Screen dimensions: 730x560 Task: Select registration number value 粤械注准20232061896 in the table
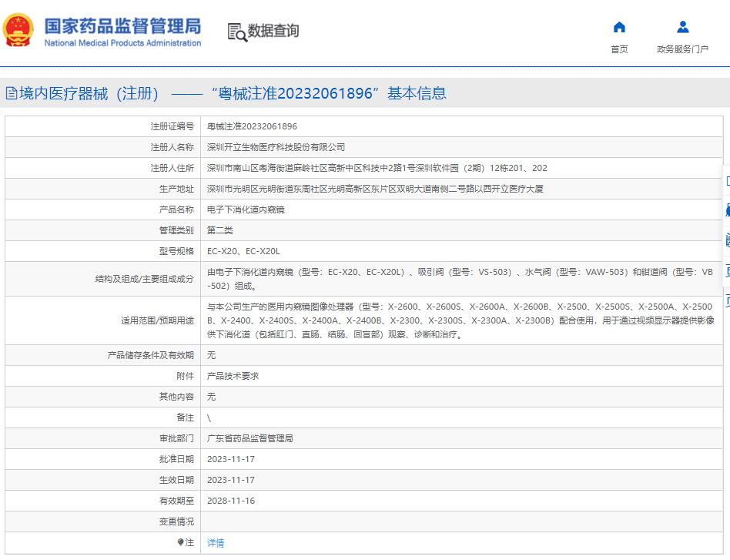pos(252,126)
